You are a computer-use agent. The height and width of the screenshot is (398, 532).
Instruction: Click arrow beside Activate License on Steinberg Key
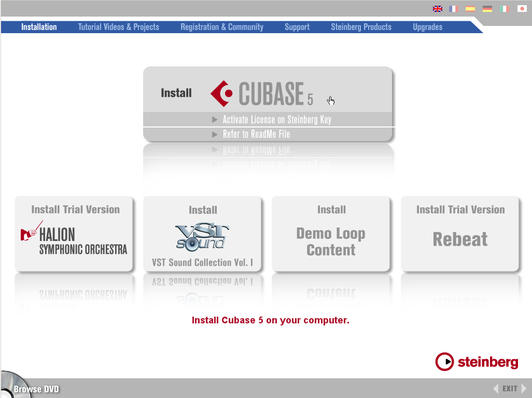(215, 119)
